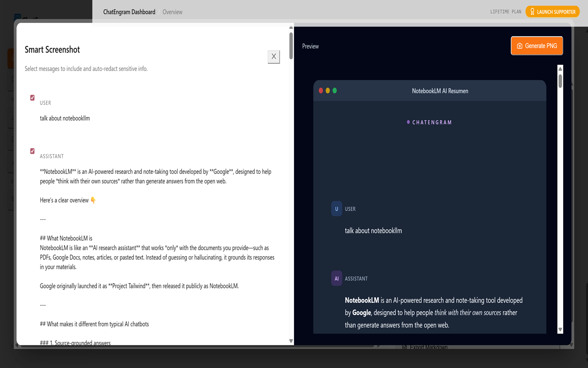Click the modal scrollbar up arrow
The height and width of the screenshot is (368, 588).
(290, 27)
